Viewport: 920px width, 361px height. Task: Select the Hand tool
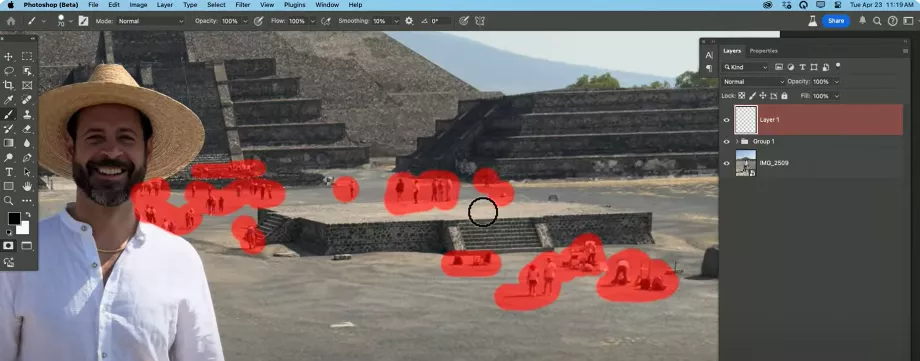pyautogui.click(x=27, y=186)
